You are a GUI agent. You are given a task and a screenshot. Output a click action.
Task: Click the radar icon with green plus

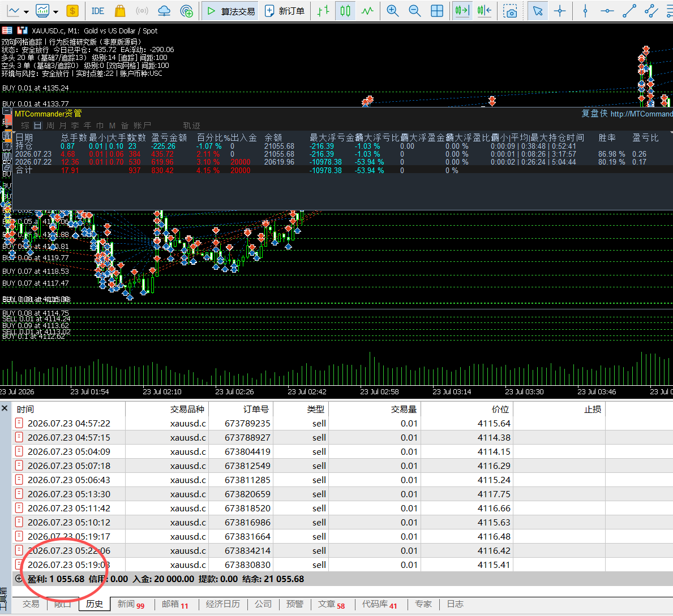point(186,11)
